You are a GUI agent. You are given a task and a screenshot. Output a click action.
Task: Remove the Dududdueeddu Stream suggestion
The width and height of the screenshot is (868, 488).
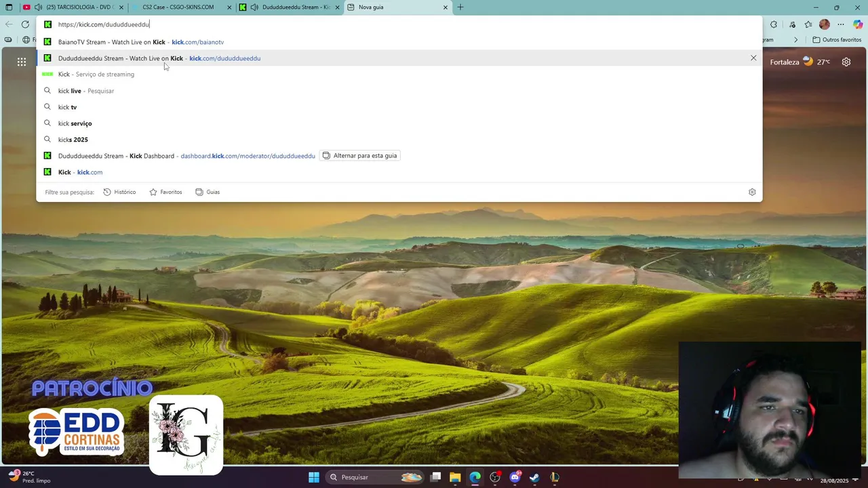(753, 58)
